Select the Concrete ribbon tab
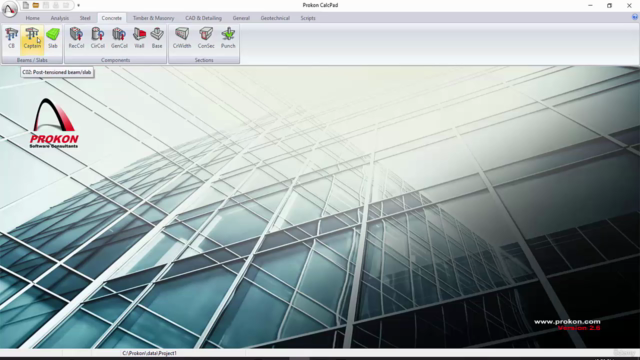The width and height of the screenshot is (640, 360). pos(111,18)
